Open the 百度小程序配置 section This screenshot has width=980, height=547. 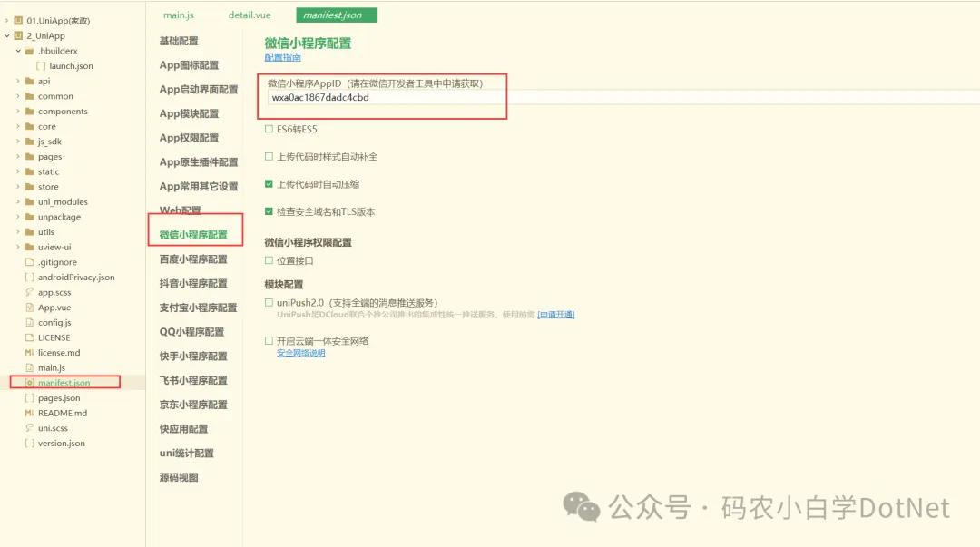[193, 259]
